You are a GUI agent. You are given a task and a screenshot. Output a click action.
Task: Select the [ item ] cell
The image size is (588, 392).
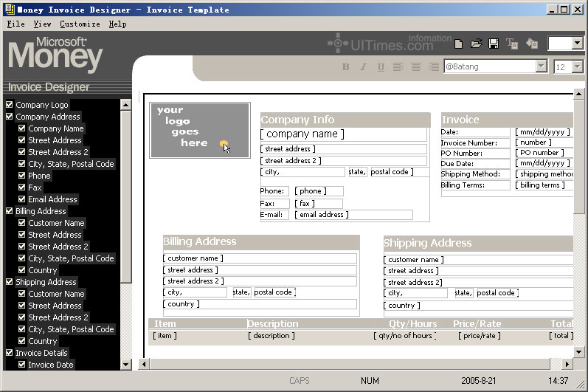[165, 336]
